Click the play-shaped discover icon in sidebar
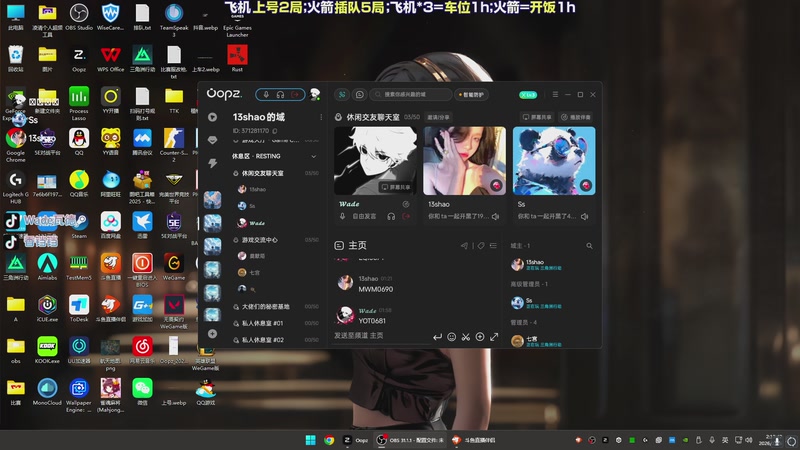 212,117
